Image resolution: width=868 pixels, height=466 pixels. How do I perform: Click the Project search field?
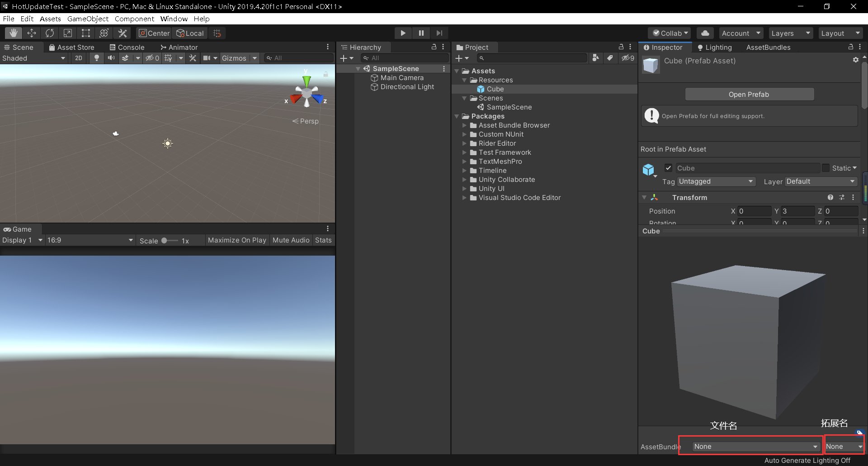[x=532, y=58]
